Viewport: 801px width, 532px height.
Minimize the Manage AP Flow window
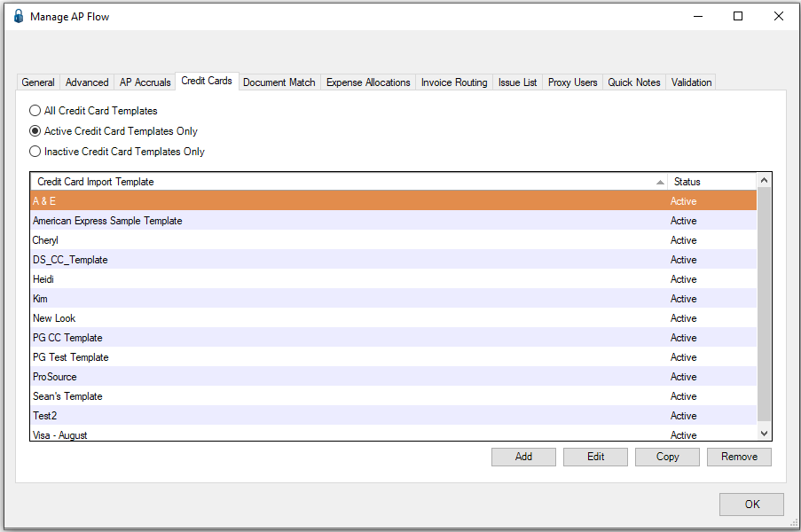[698, 16]
